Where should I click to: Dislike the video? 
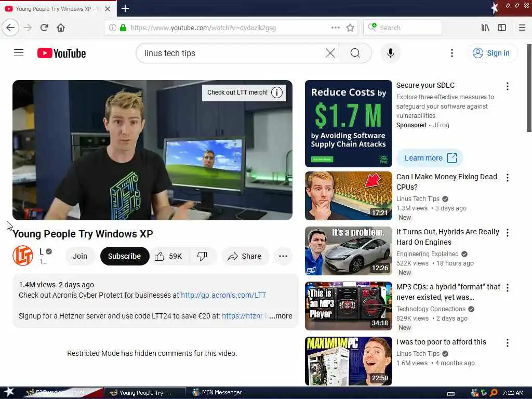tap(203, 256)
